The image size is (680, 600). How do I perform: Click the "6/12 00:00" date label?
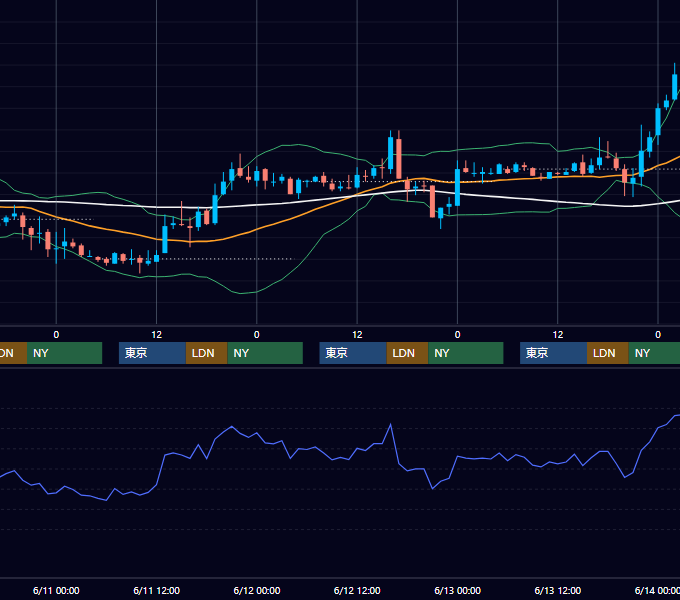[257, 590]
